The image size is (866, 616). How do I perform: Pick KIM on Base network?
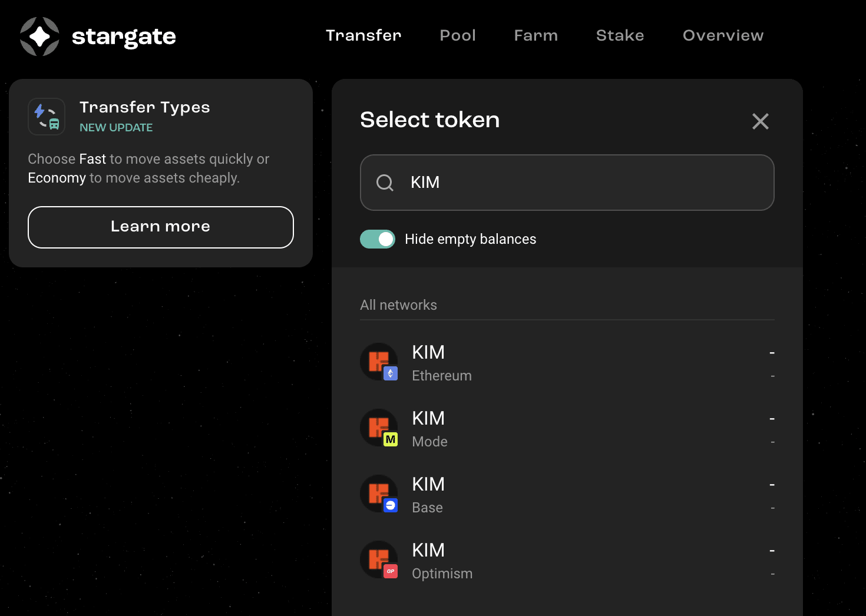point(566,495)
